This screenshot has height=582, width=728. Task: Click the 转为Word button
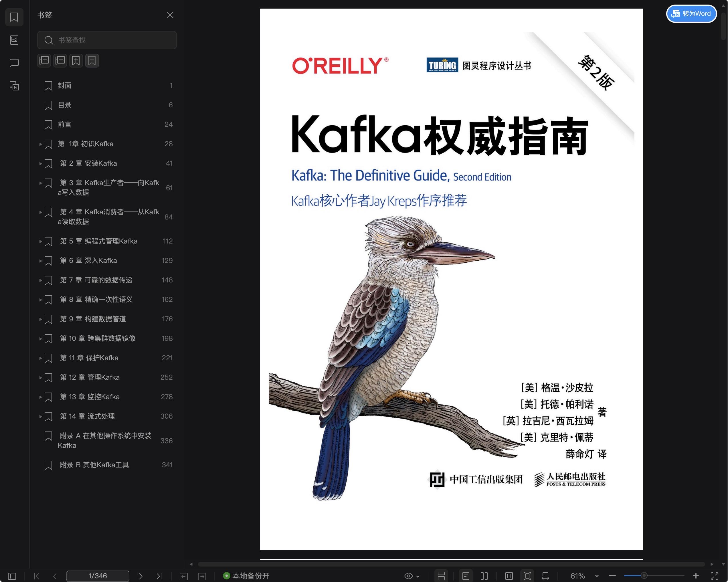click(x=691, y=14)
